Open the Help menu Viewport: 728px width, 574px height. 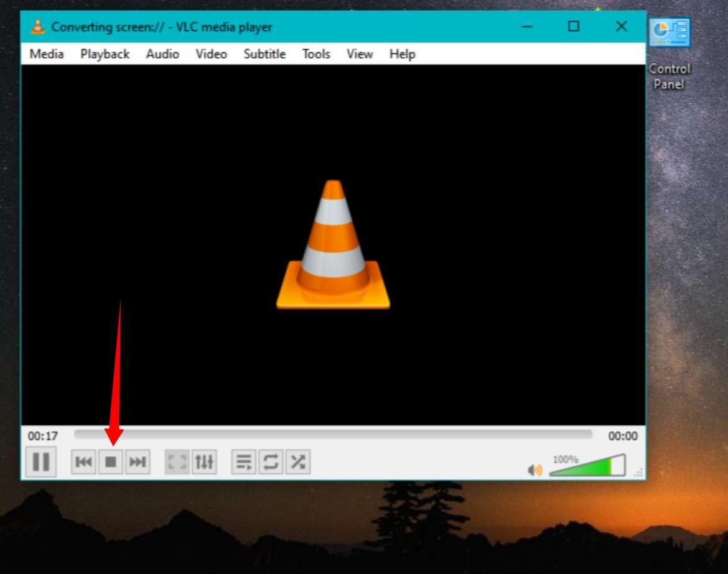coord(402,54)
